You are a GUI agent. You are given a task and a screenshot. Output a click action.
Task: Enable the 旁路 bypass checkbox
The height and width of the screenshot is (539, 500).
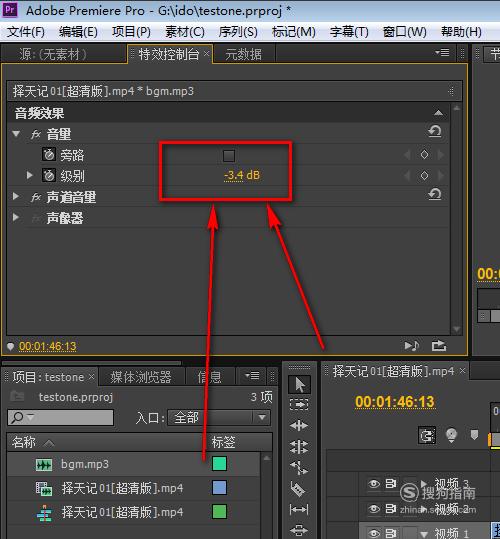[229, 156]
